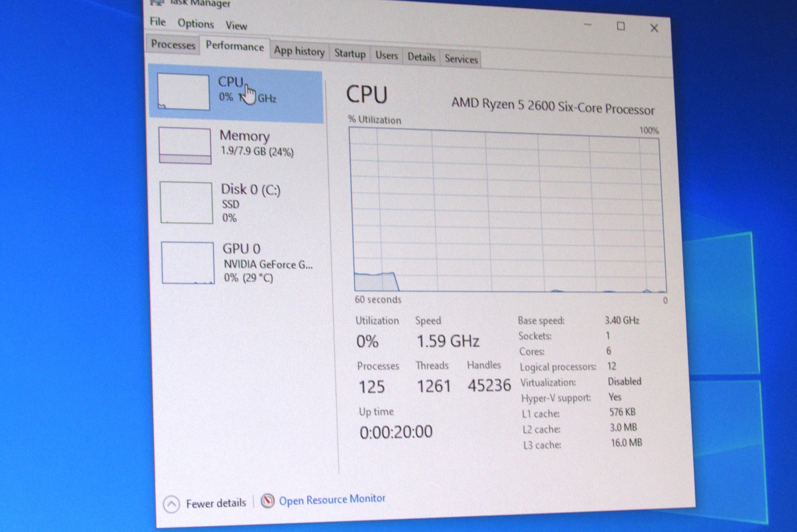
Task: Open the Options menu
Action: [x=196, y=24]
